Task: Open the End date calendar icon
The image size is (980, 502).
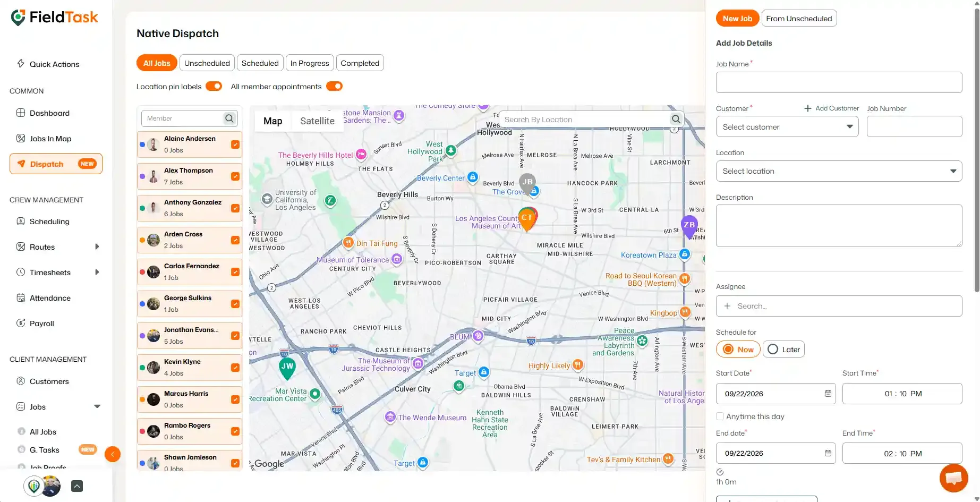Action: pos(828,453)
